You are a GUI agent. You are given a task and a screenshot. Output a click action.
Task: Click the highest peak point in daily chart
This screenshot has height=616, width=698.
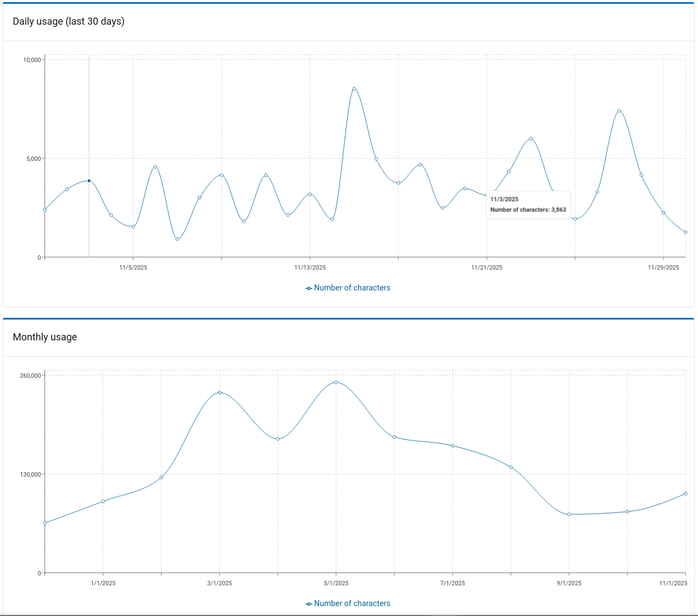[x=354, y=88]
